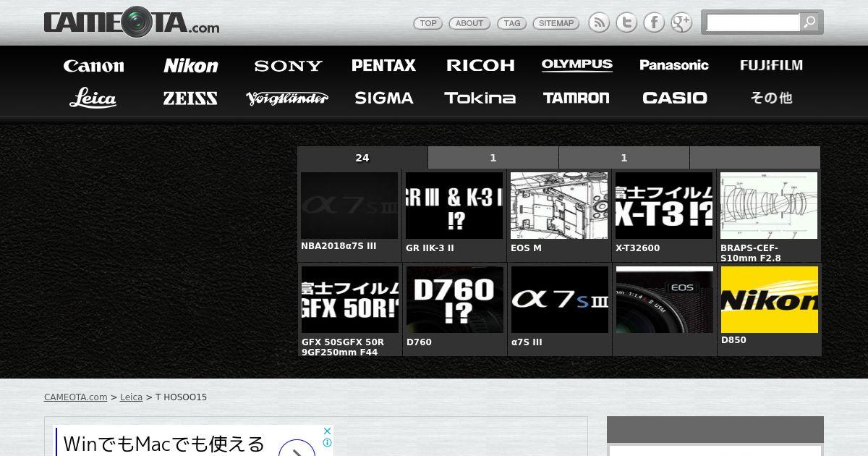Click the Leica breadcrumb link
Viewport: 868px width, 456px height.
(x=131, y=397)
